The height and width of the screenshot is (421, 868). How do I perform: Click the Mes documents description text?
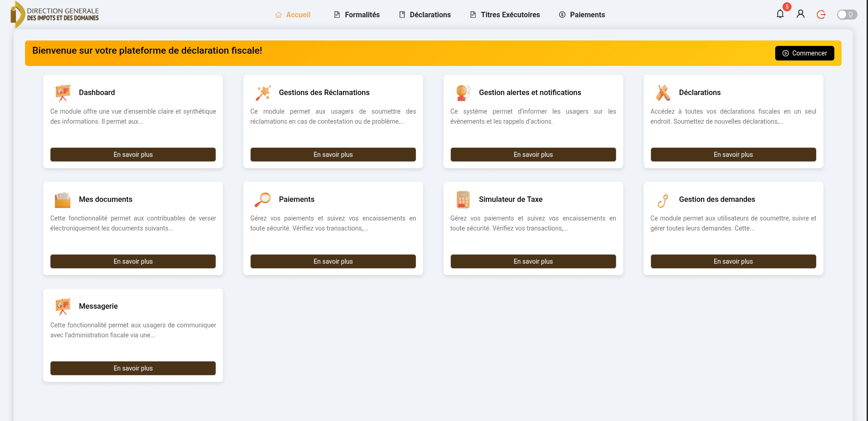click(133, 223)
